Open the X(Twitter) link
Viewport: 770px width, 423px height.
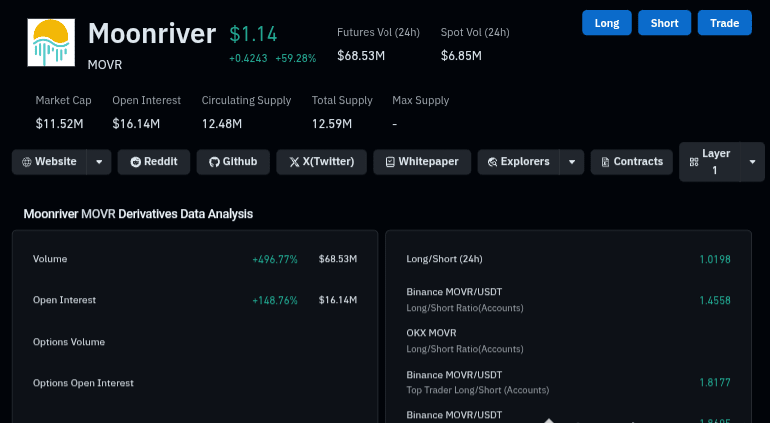pos(322,162)
